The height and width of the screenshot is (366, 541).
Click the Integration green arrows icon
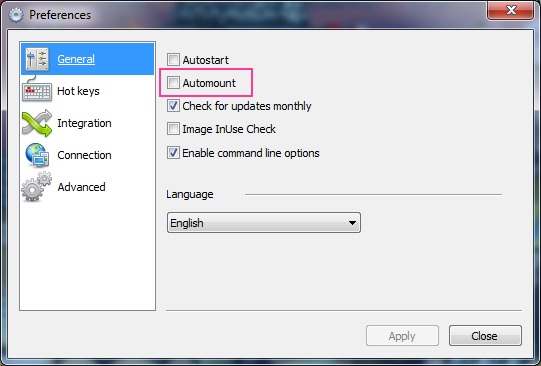[37, 123]
